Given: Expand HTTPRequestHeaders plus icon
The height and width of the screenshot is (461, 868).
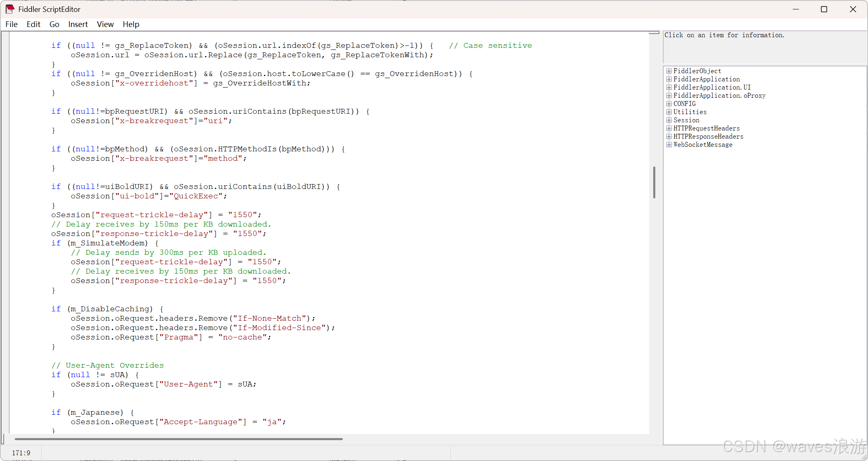Looking at the screenshot, I should pos(669,128).
